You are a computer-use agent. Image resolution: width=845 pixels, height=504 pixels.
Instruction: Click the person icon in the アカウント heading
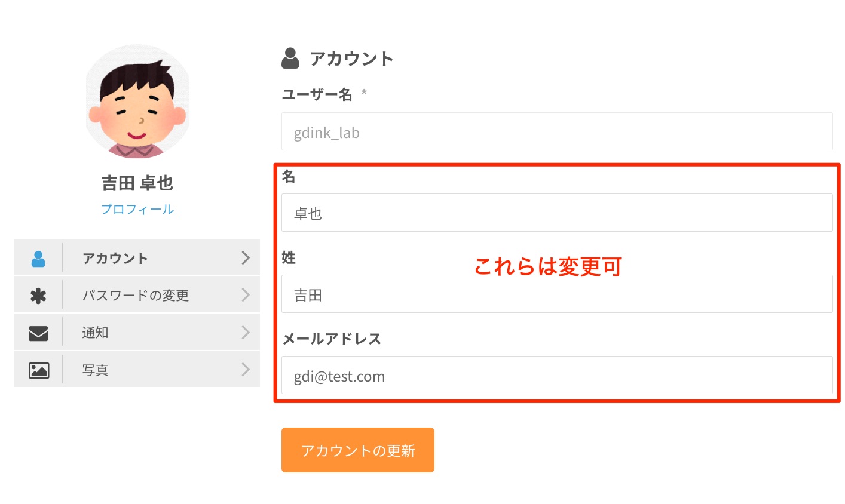(x=290, y=59)
